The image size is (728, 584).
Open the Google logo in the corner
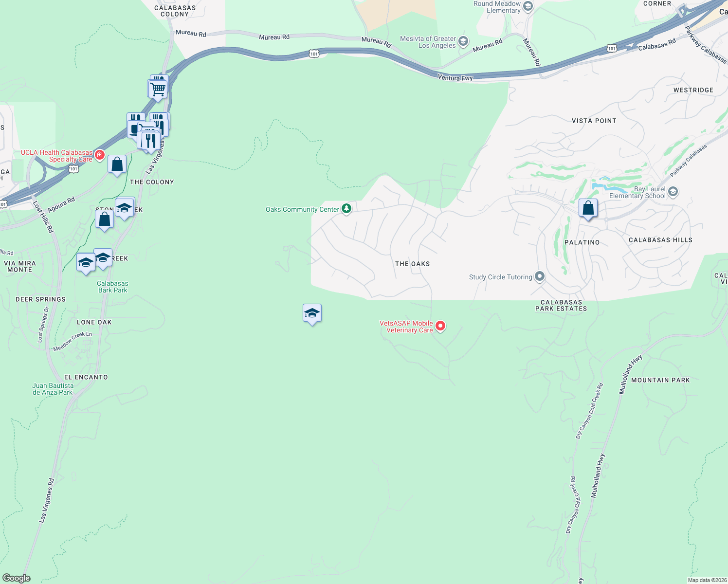pyautogui.click(x=16, y=578)
